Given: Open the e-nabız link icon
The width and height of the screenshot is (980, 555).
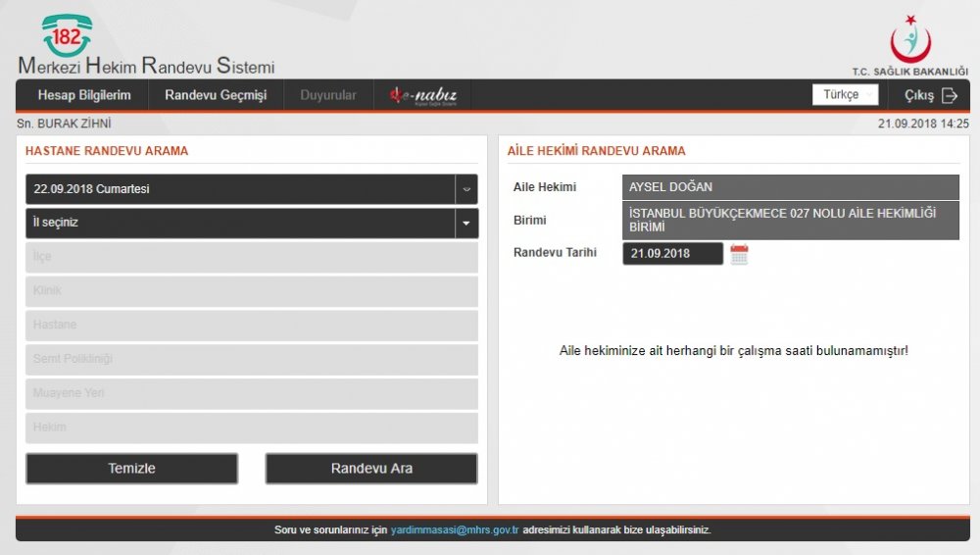Looking at the screenshot, I should pos(423,95).
